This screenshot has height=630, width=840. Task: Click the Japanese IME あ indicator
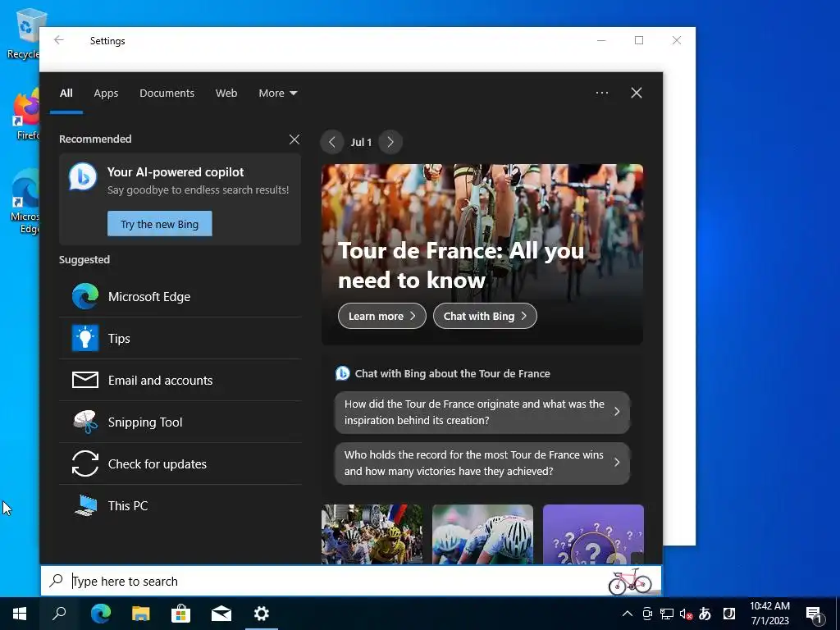[x=705, y=614]
